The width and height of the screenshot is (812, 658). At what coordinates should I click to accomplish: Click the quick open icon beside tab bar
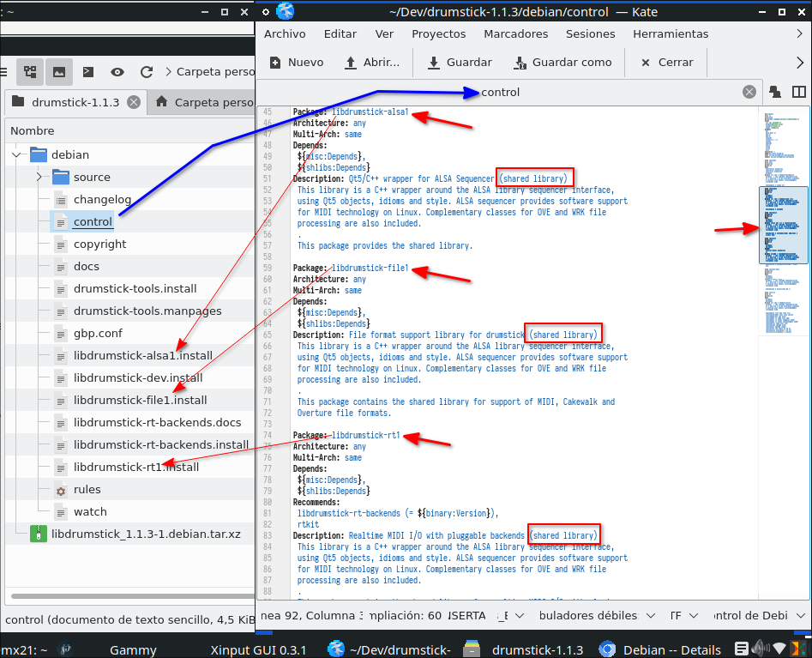click(x=775, y=93)
